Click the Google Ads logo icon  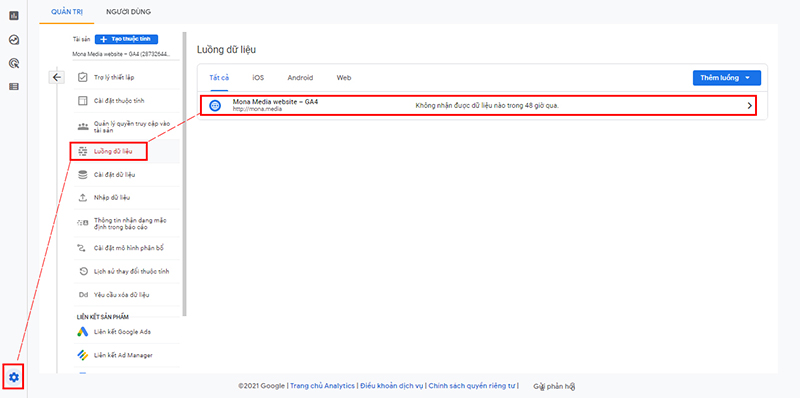click(x=82, y=332)
